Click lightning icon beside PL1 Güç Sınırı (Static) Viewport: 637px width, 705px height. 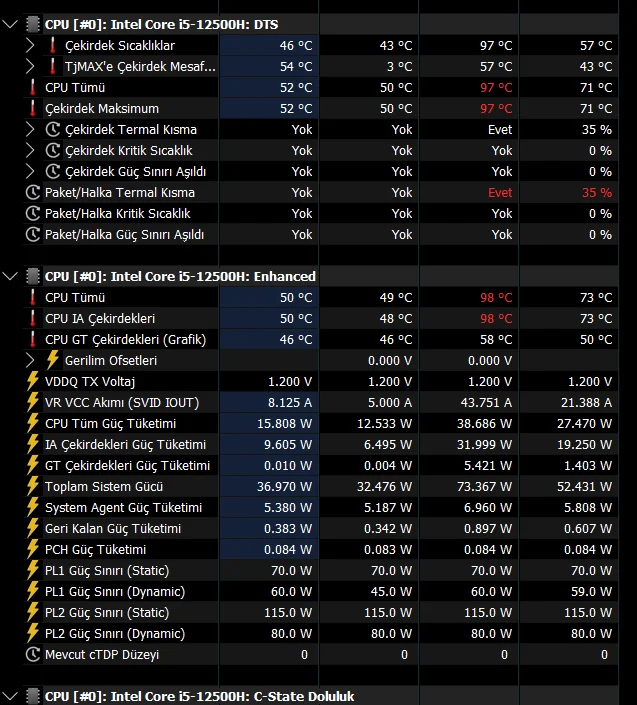pyautogui.click(x=32, y=570)
